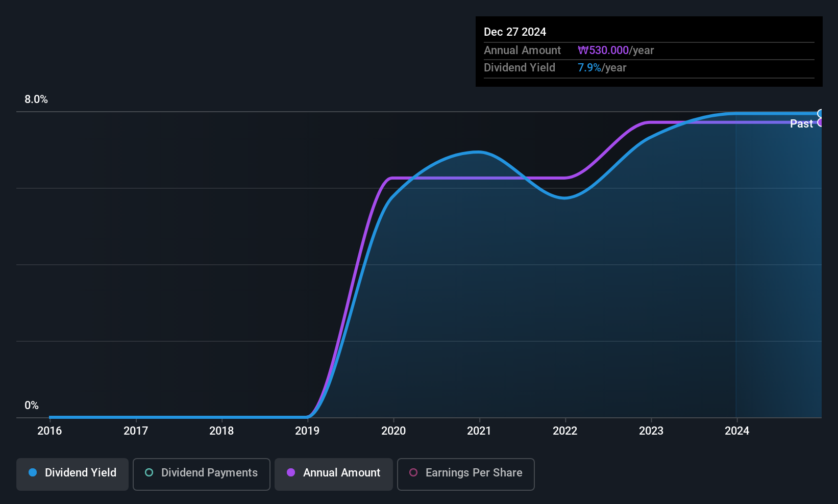Toggle the Annual Amount series
Screen dimensions: 838x504
pyautogui.click(x=334, y=474)
